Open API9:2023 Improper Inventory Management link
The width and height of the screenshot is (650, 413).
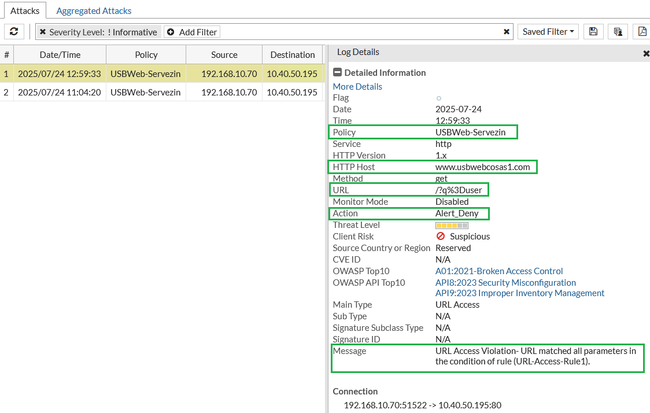(519, 294)
